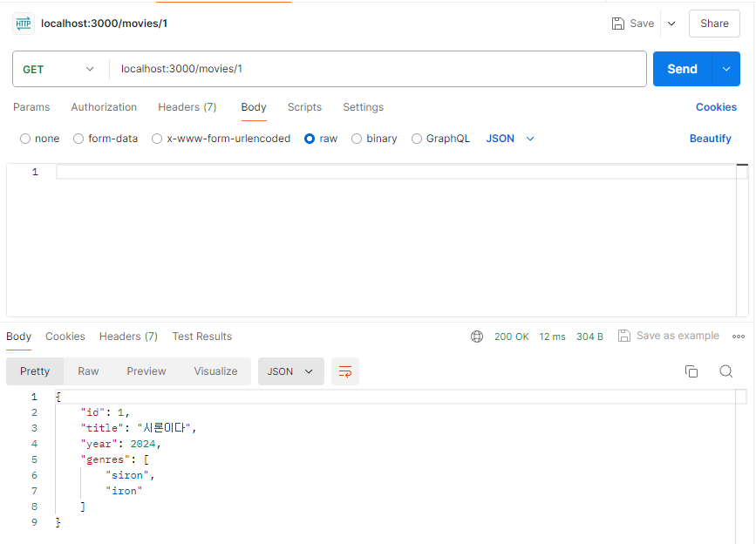
Task: Open the GET method dropdown
Action: point(58,69)
